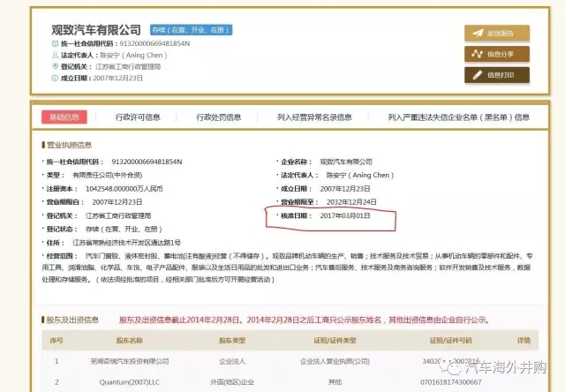Image resolution: width=565 pixels, height=392 pixels.
Task: Click the 股东名称 column header
Action: point(130,341)
